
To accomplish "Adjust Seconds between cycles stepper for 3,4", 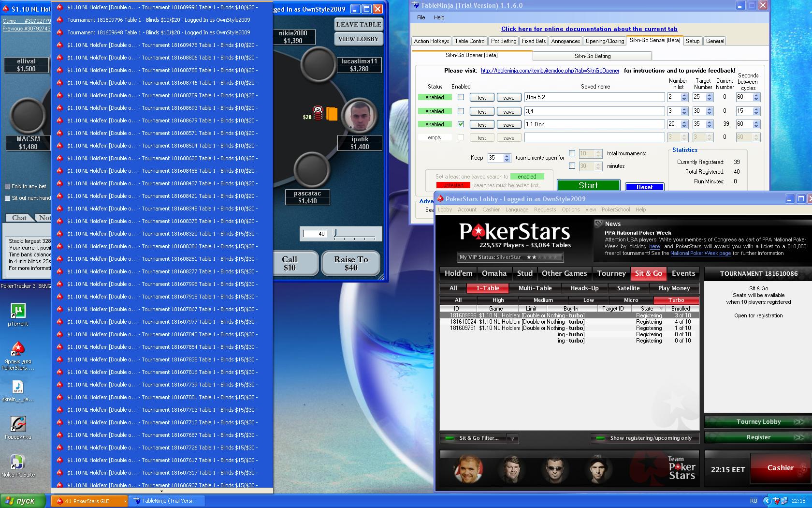I will (x=756, y=111).
